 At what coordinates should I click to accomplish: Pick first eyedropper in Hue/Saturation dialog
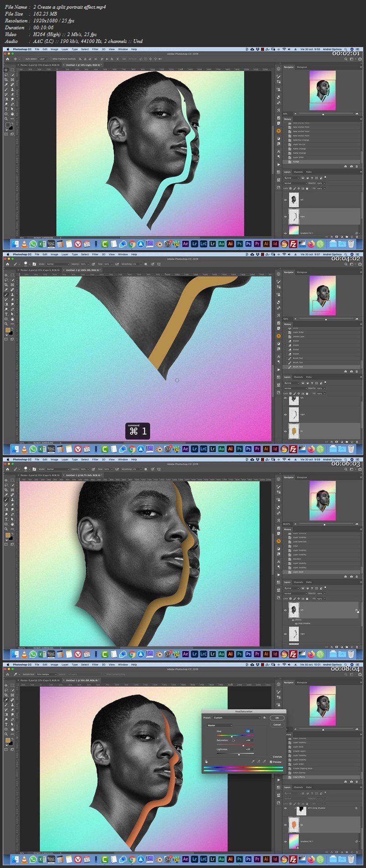tap(253, 761)
